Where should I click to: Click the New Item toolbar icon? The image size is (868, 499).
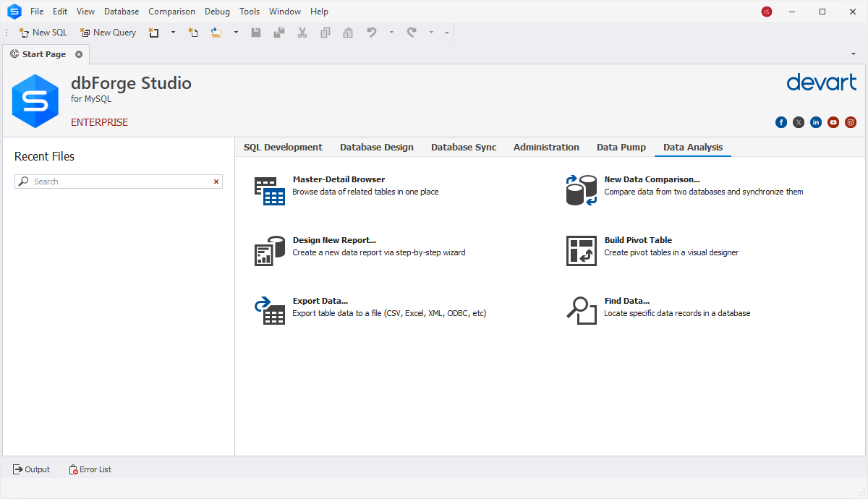coord(153,33)
